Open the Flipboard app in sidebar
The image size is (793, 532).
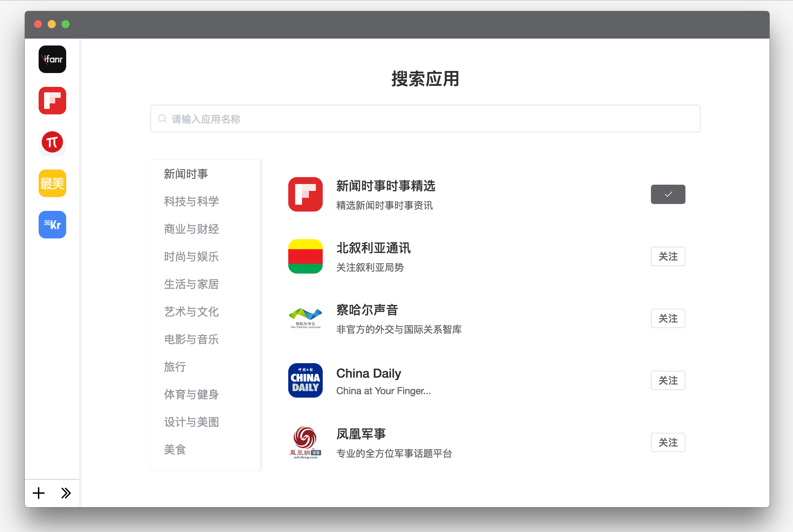coord(52,101)
